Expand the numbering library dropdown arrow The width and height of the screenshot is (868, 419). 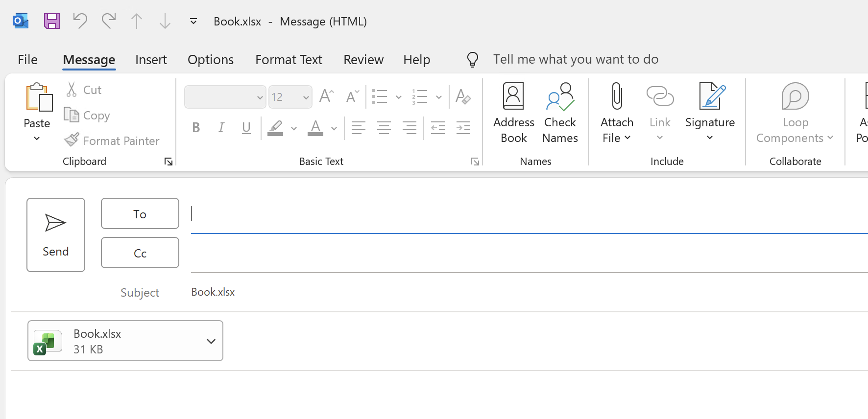pos(439,97)
